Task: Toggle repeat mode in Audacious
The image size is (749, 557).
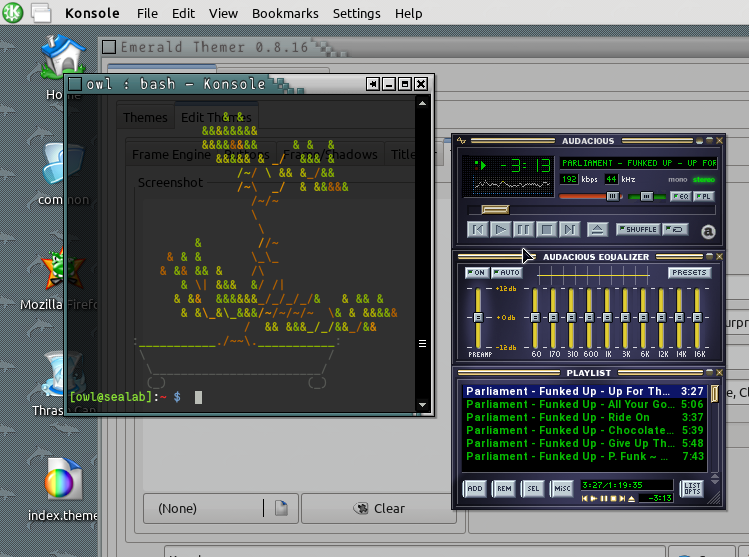Action: (x=675, y=229)
